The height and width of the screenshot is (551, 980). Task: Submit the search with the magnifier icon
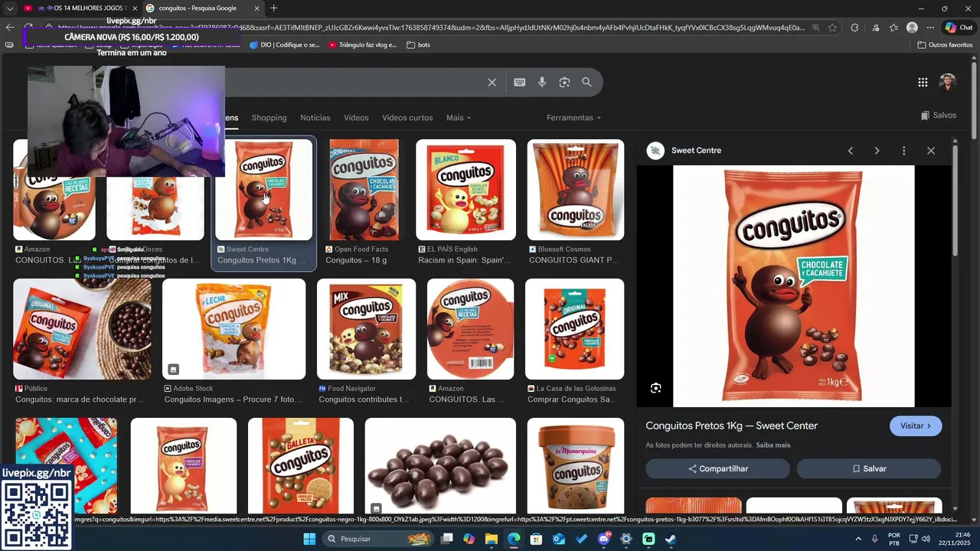(586, 83)
